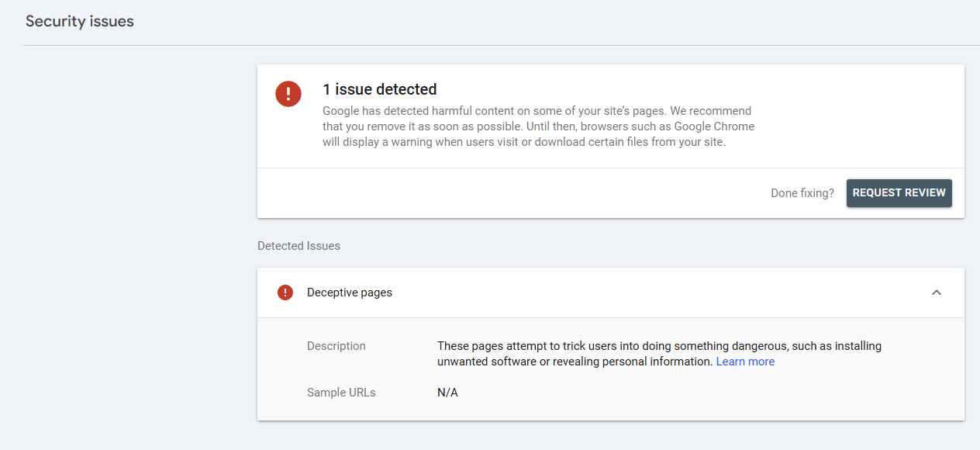Screen dimensions: 980x450
Task: Click the harmful content warning paragraph
Action: 538,126
